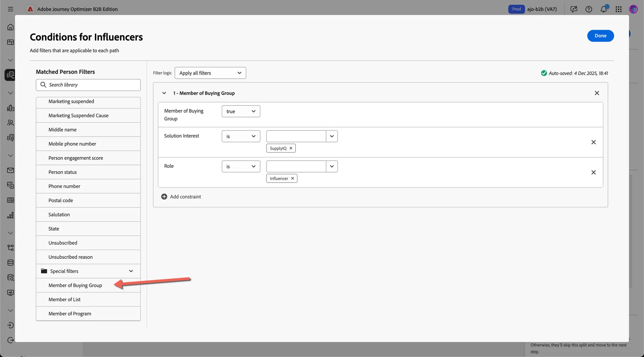Go to Home in left sidebar
Viewport: 644px width, 357px height.
point(10,27)
